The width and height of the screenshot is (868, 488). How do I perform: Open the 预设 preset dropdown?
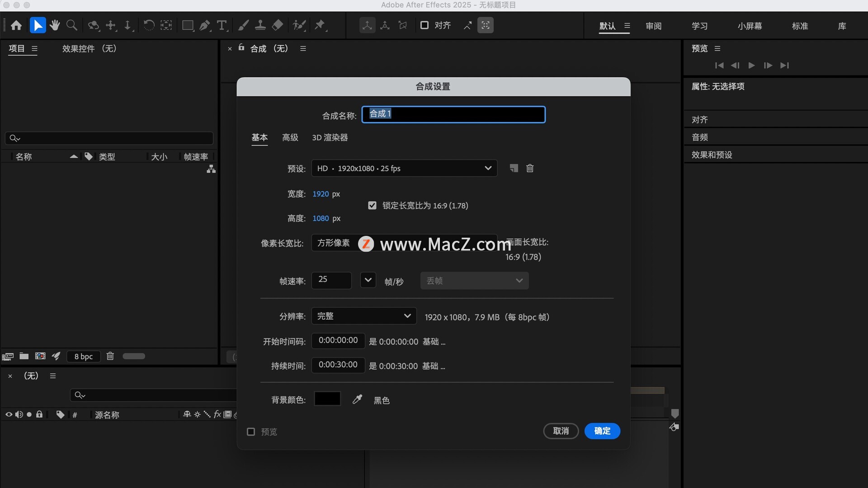coord(404,168)
